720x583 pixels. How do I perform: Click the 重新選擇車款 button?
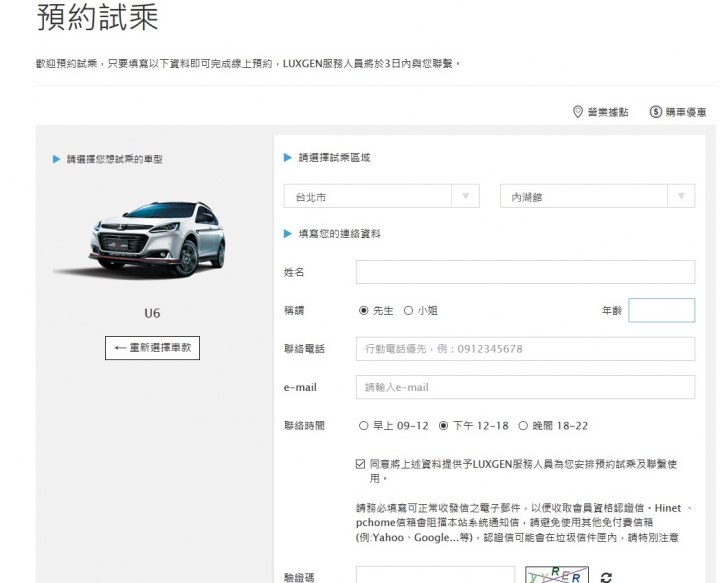point(152,348)
